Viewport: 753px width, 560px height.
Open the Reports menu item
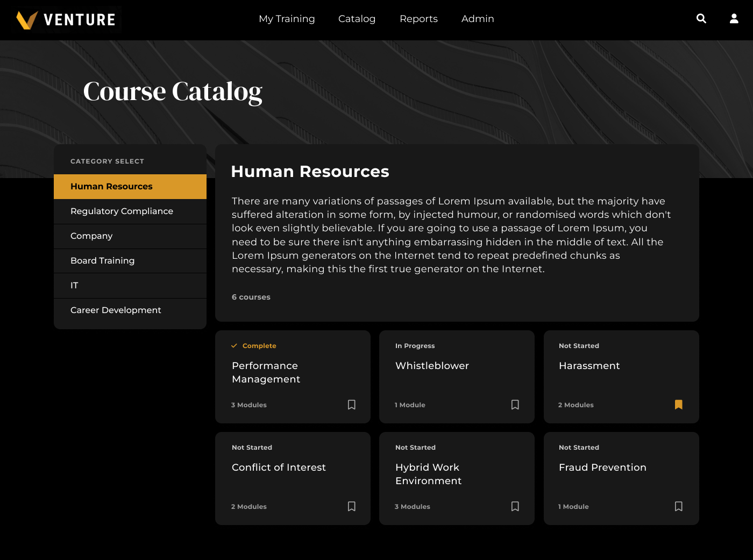point(418,19)
